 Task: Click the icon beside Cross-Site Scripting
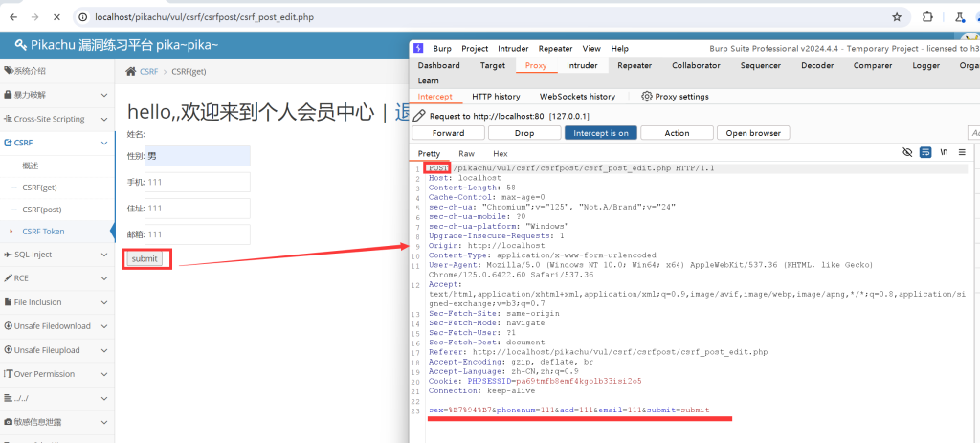click(9, 119)
